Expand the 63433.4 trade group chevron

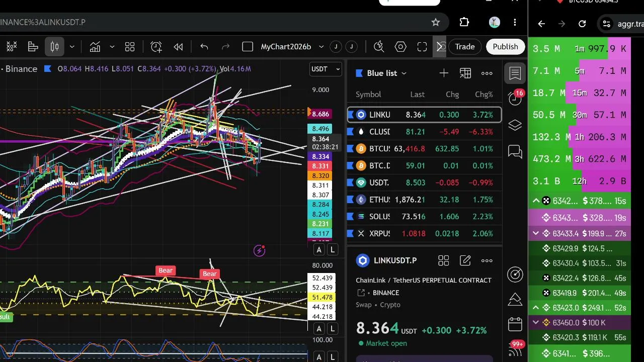pos(536,233)
